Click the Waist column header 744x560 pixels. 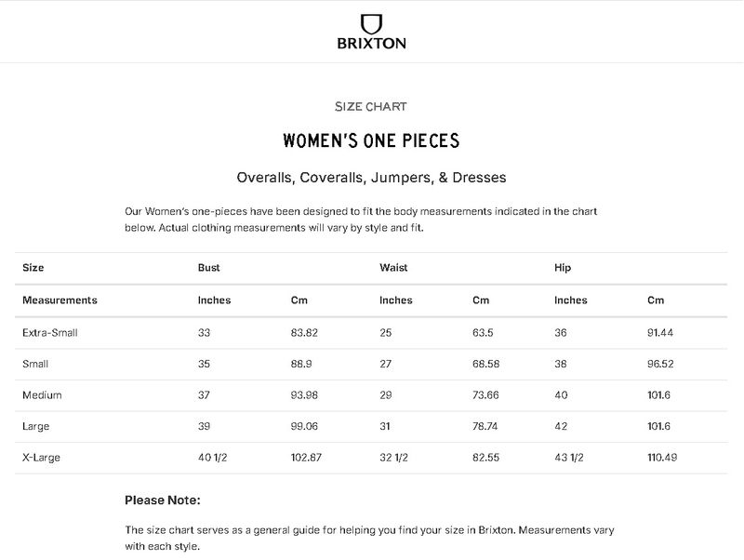point(393,268)
